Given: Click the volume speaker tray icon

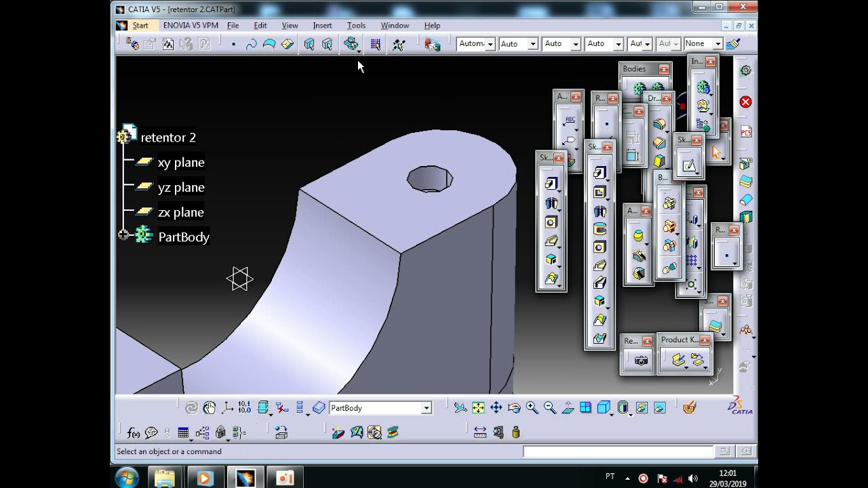Looking at the screenshot, I should (693, 479).
